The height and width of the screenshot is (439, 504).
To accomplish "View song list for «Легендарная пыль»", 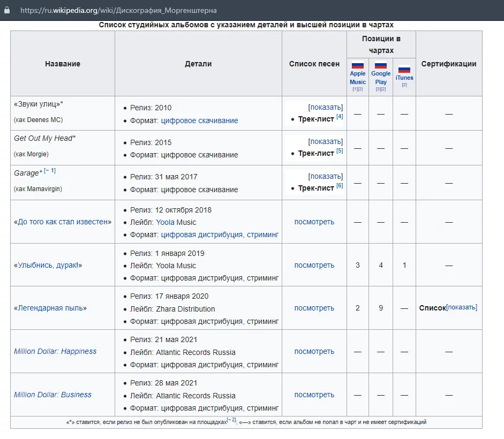I will pyautogui.click(x=314, y=308).
